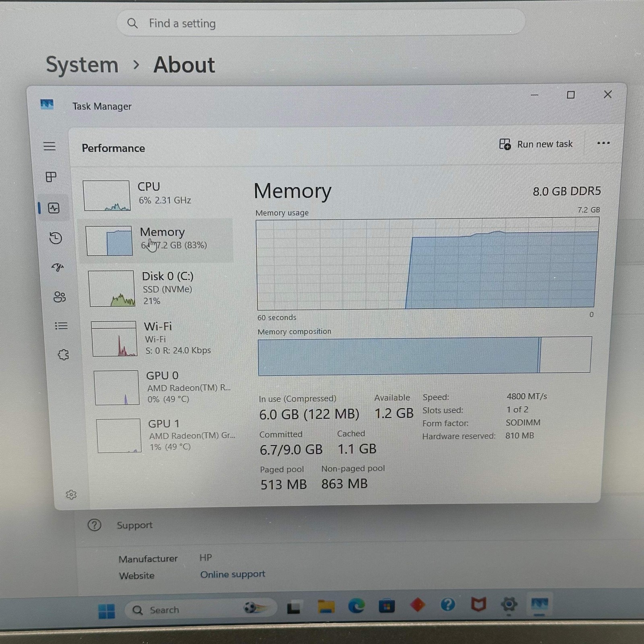The width and height of the screenshot is (644, 644).
Task: Open the Details page icon
Action: pos(61,326)
